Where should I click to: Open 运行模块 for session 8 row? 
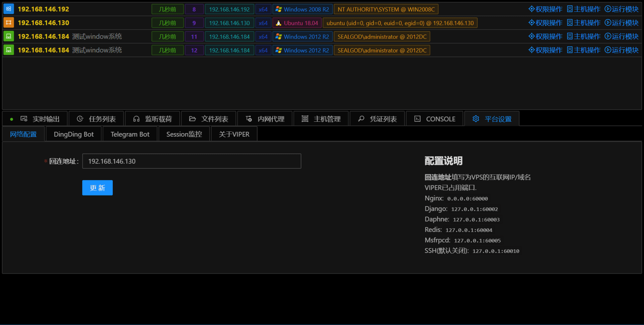622,9
